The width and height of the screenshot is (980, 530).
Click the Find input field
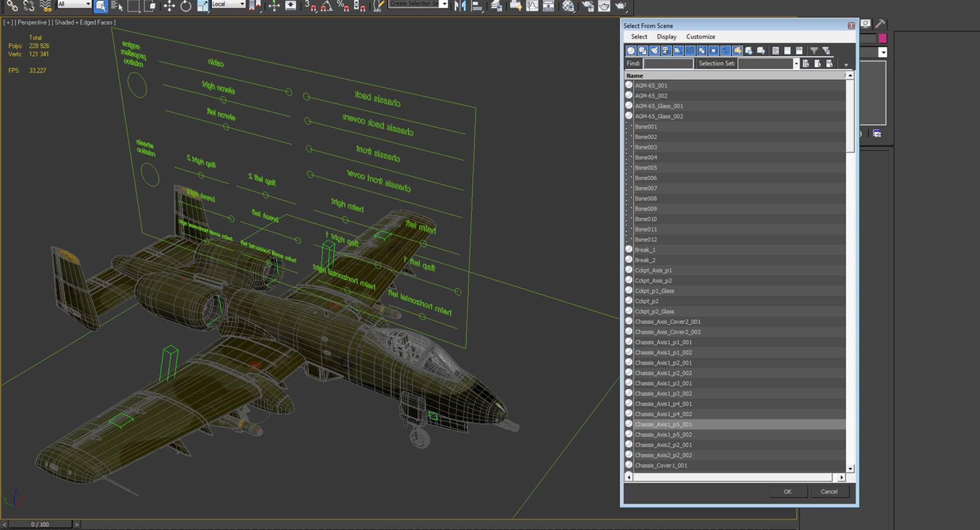click(668, 63)
